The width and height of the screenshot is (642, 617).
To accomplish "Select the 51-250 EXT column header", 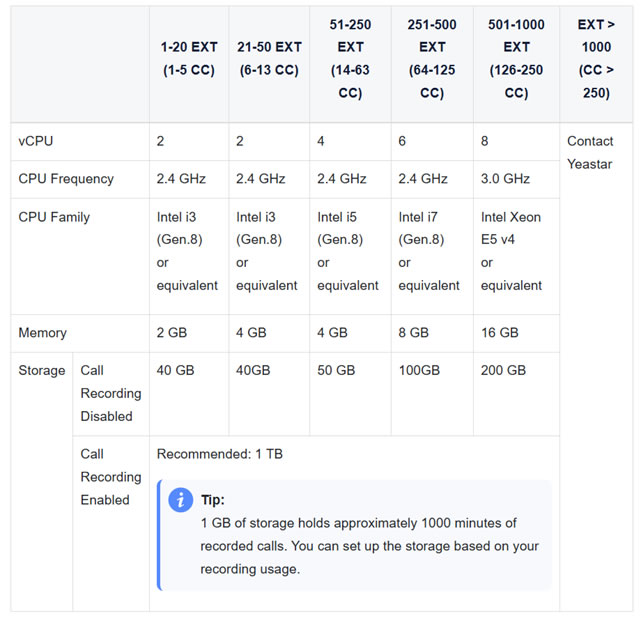I will (x=350, y=59).
